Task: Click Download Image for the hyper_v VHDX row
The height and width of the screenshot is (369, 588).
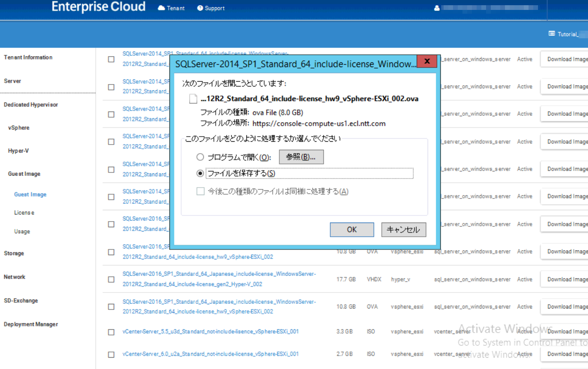Action: coord(564,279)
